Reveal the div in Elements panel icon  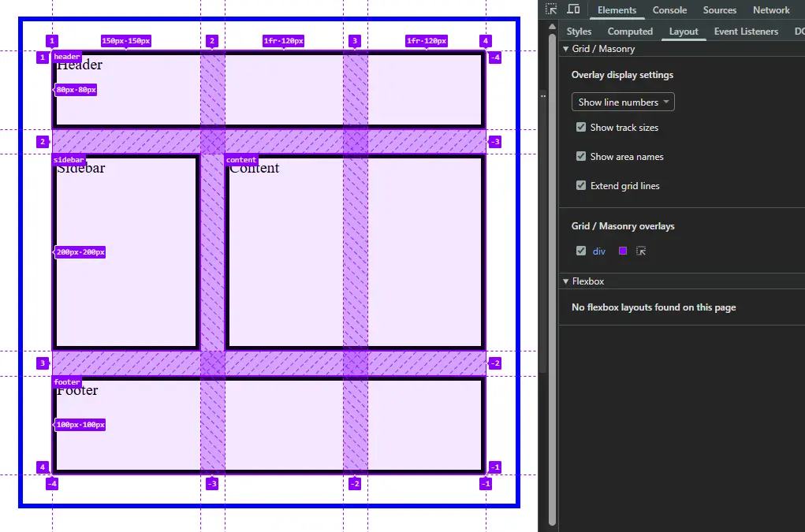click(x=641, y=251)
